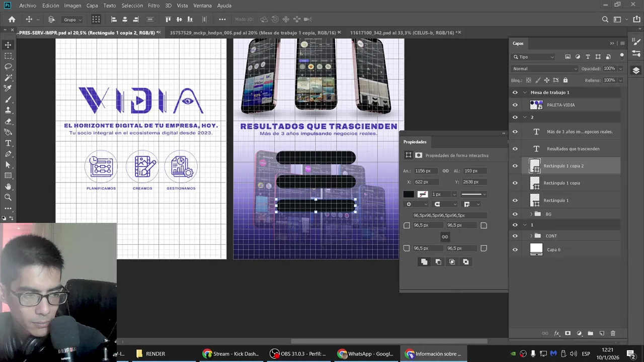644x362 pixels.
Task: Hide the Capa 0 layer
Action: [x=515, y=249]
